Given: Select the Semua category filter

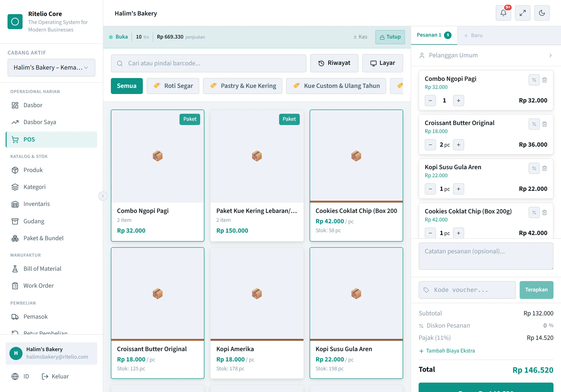Looking at the screenshot, I should pos(127,86).
